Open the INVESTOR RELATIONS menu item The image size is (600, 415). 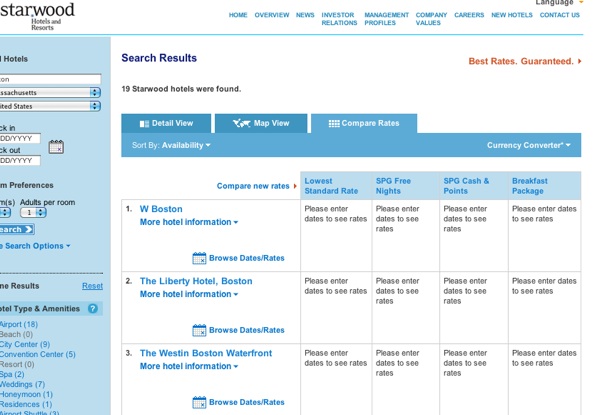(x=339, y=19)
